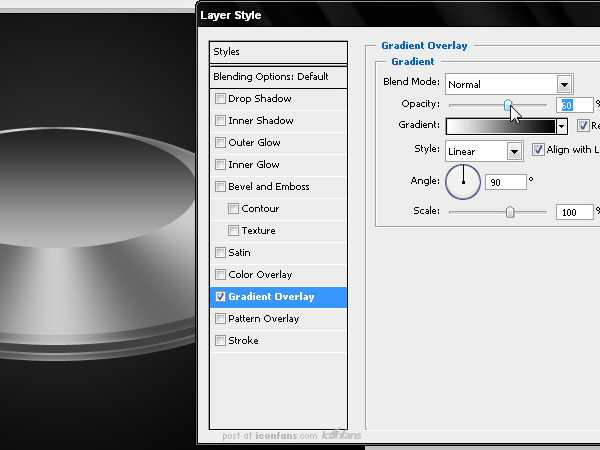Click the Opacity slider handle
Image resolution: width=600 pixels, height=450 pixels.
508,104
